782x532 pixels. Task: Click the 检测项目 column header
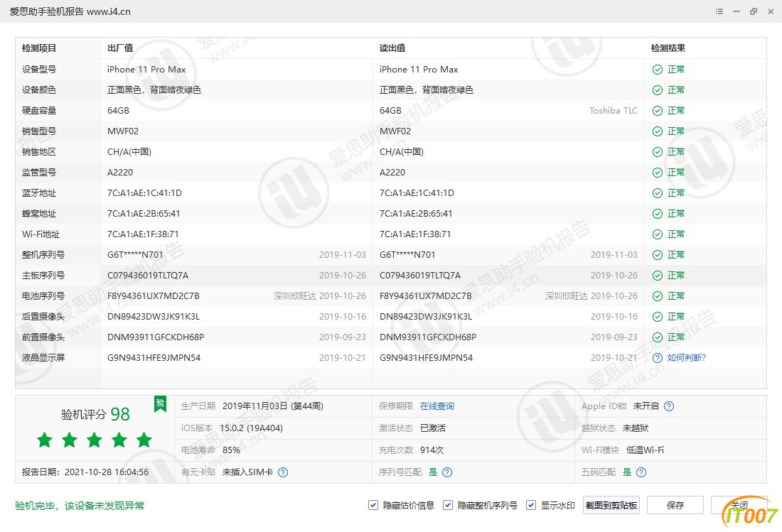click(x=39, y=48)
